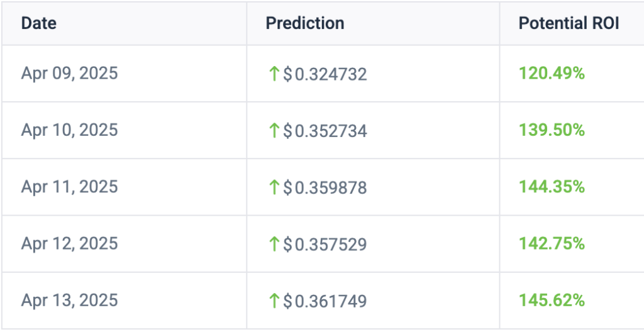Click the $0.324732 prediction value
The height and width of the screenshot is (332, 644).
pos(325,74)
